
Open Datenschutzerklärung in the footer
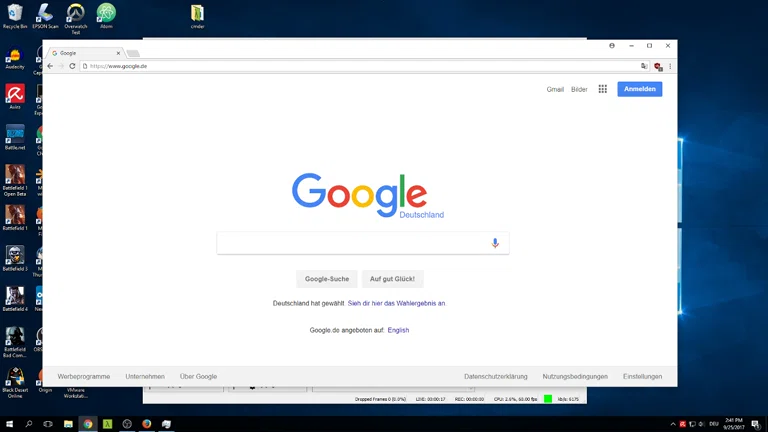point(496,376)
